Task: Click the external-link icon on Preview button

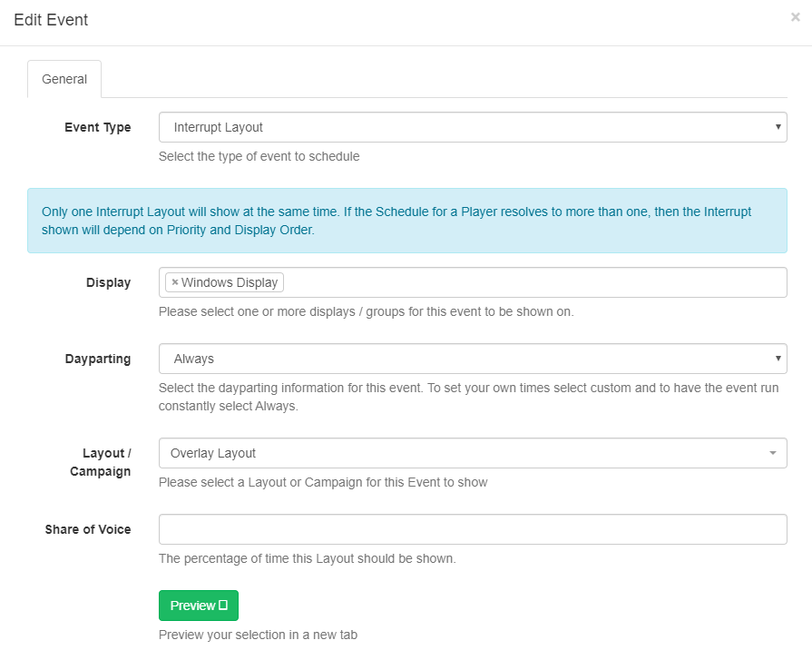Action: tap(223, 606)
